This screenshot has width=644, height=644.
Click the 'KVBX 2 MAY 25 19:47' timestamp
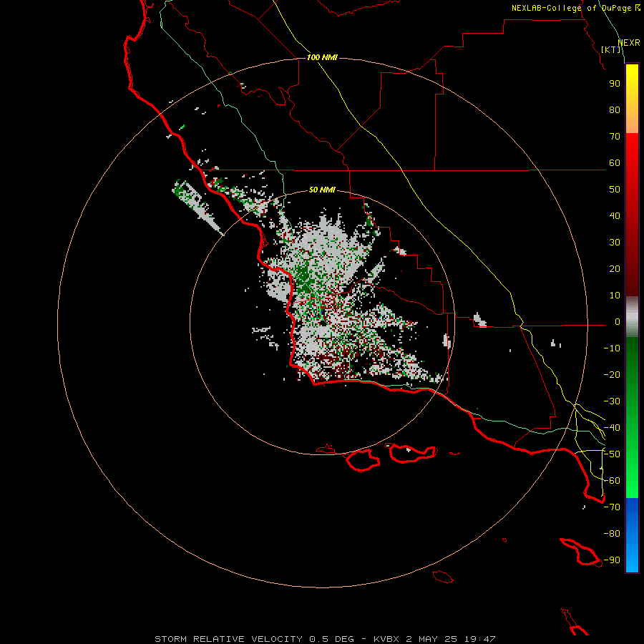(x=434, y=639)
